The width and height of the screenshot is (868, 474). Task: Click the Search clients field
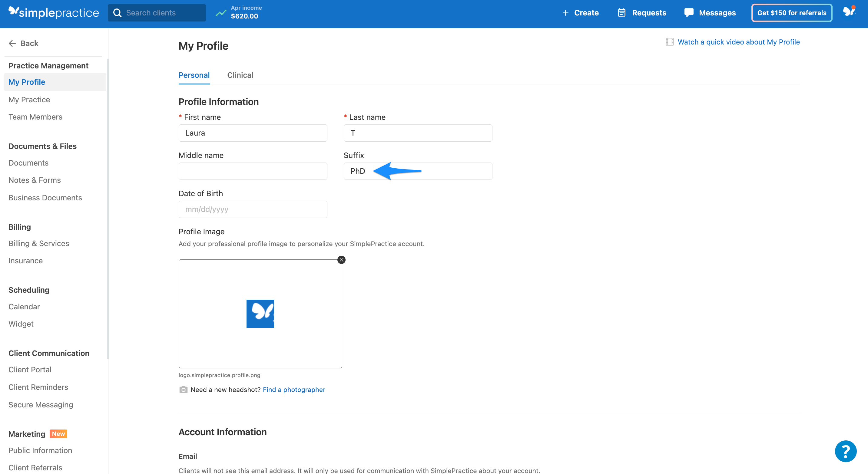click(157, 13)
